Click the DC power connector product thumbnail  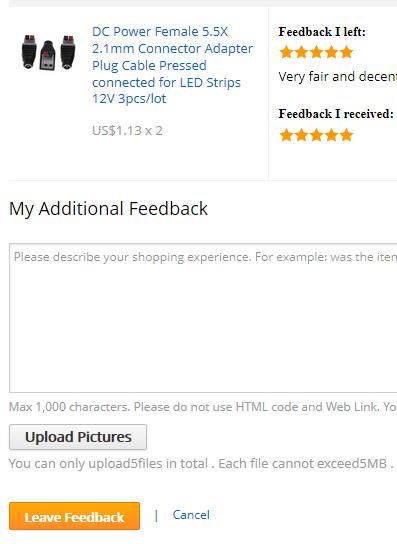49,52
